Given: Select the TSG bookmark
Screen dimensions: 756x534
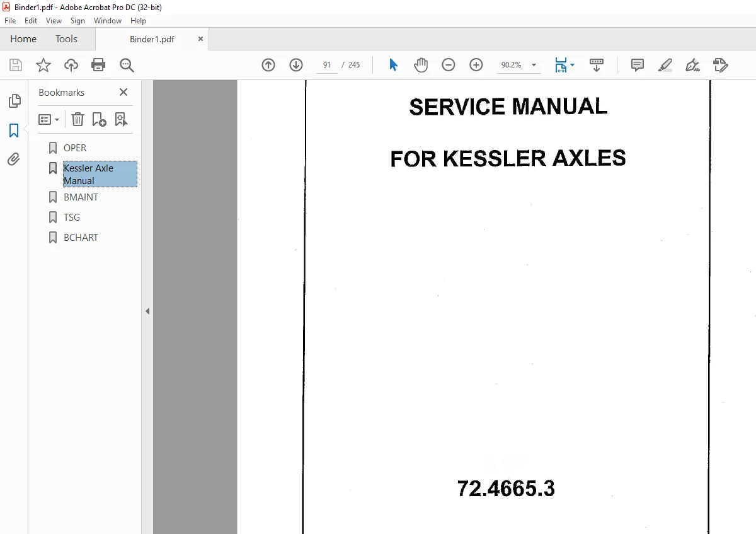Looking at the screenshot, I should click(x=72, y=218).
